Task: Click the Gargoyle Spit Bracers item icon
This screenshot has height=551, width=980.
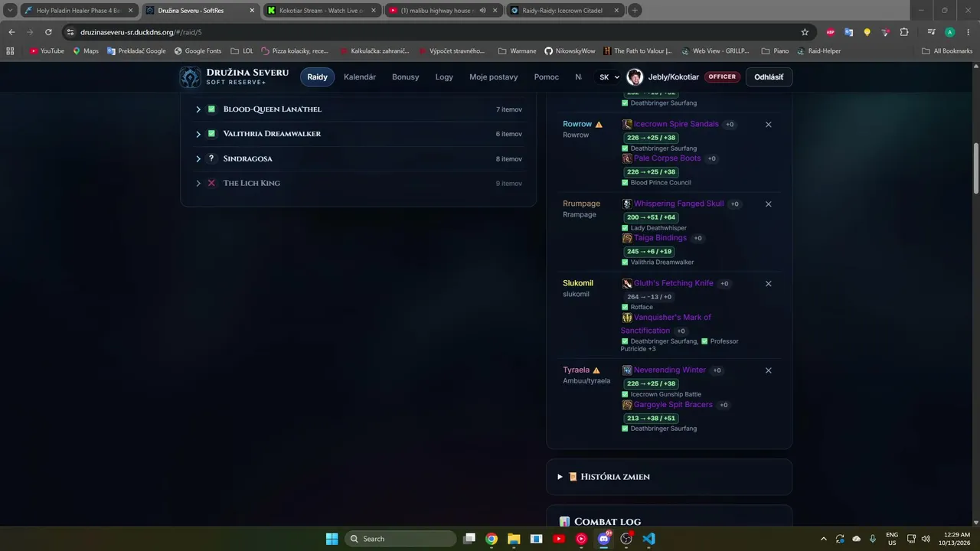Action: pos(627,405)
